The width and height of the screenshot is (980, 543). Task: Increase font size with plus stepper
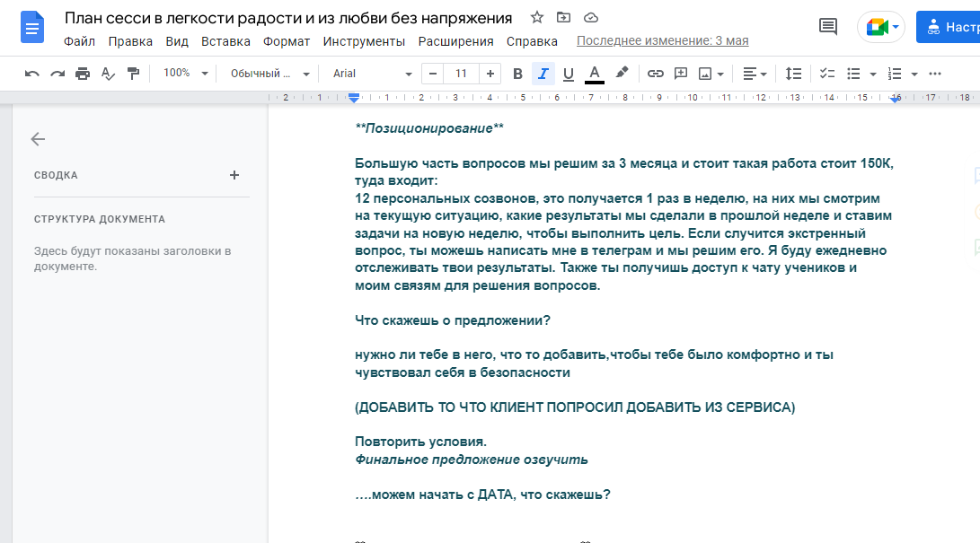[490, 74]
